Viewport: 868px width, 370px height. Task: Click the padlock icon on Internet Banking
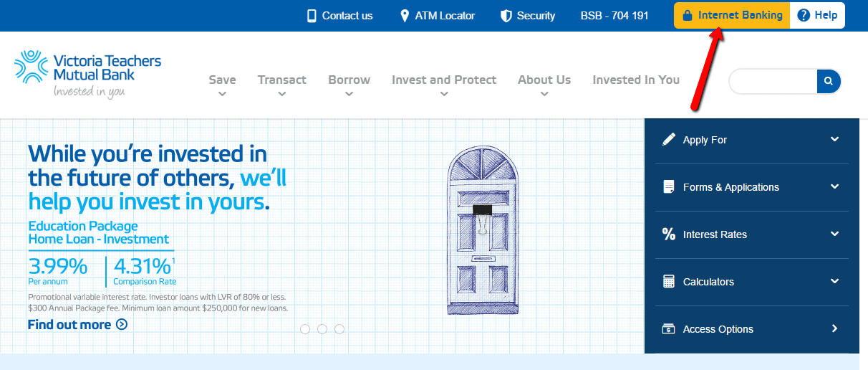coord(688,15)
